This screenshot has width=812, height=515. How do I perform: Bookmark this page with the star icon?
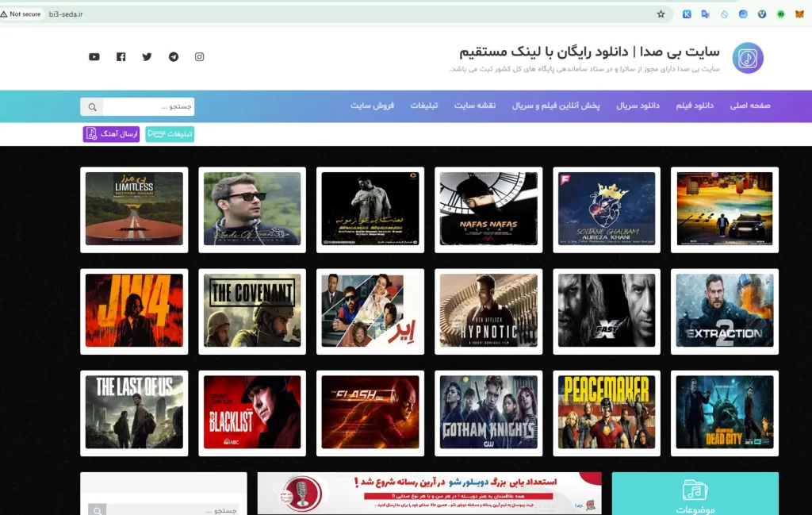661,14
